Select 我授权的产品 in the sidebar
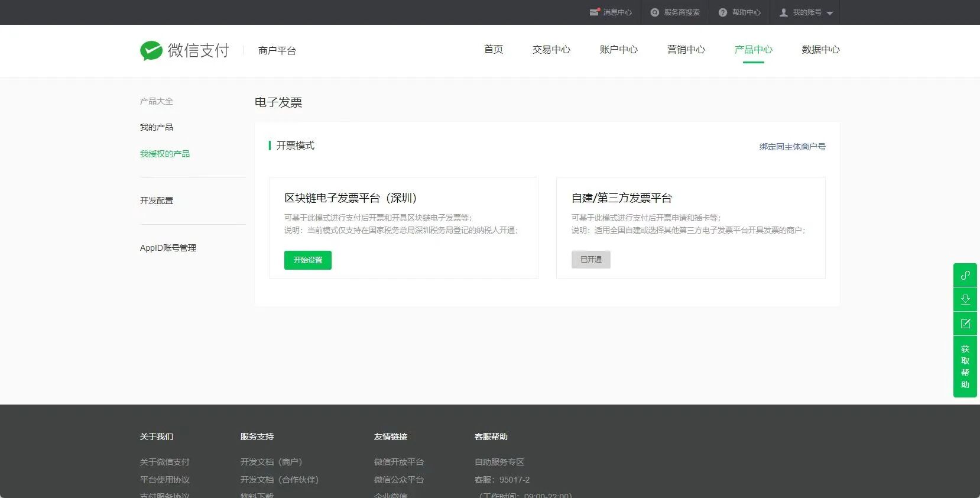The image size is (980, 498). coord(165,154)
